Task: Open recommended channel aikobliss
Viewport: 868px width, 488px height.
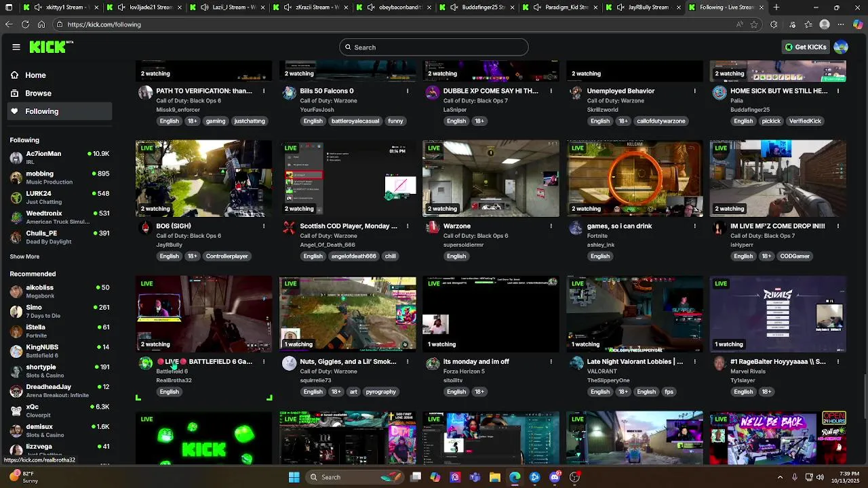Action: pos(59,291)
